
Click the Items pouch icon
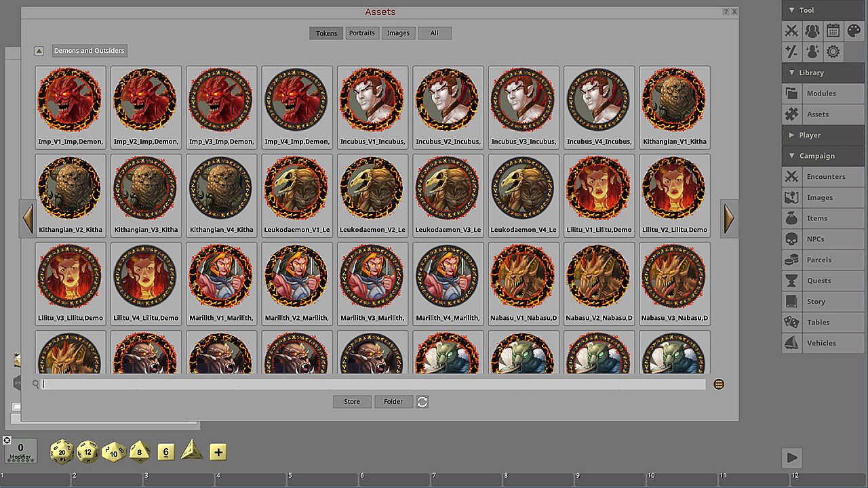[x=791, y=218]
